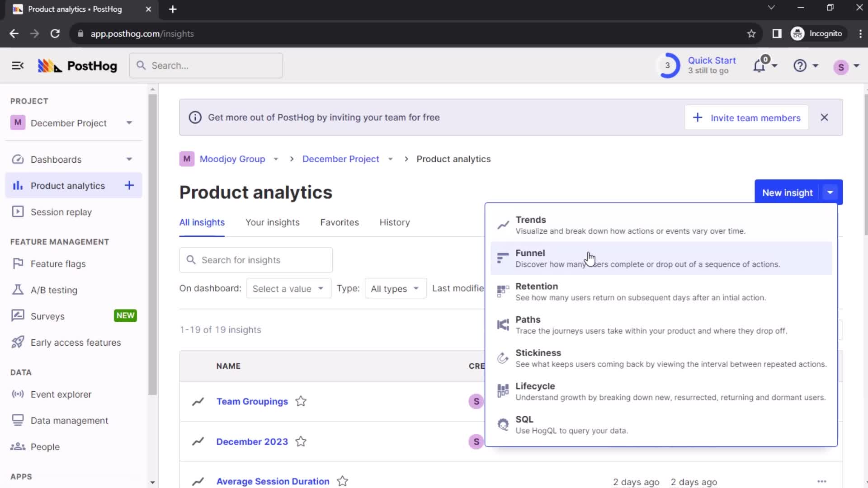Switch to the All insights tab
The image size is (868, 488).
coord(202,222)
